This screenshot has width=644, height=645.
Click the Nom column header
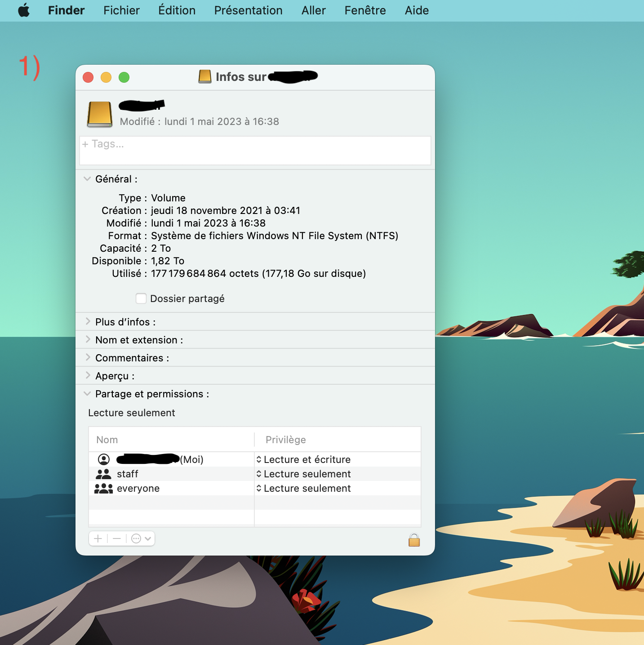(107, 440)
